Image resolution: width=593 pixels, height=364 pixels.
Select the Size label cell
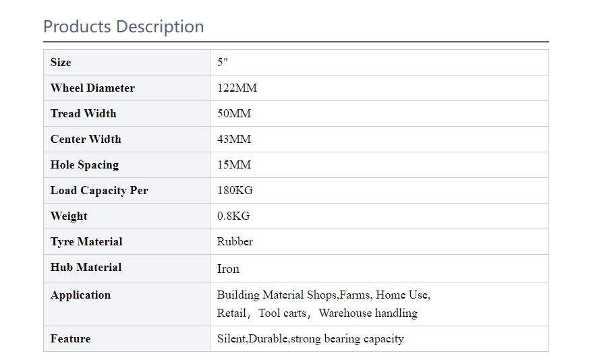click(x=127, y=63)
